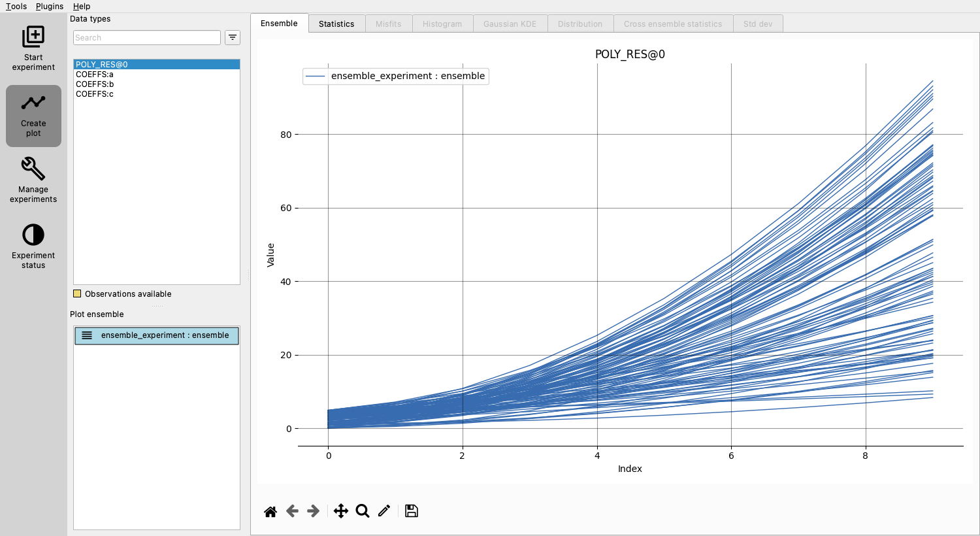Screen dimensions: 980x536
Task: Switch to the Statistics tab
Action: pos(336,24)
